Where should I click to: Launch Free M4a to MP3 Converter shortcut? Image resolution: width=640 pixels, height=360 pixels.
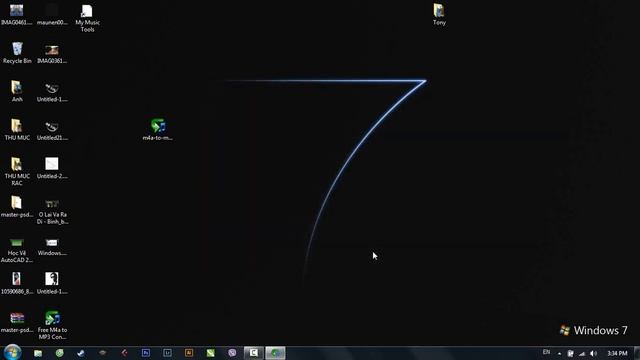pyautogui.click(x=52, y=325)
